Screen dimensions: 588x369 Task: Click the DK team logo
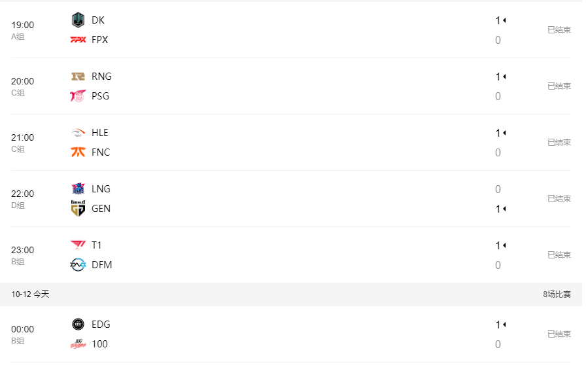tap(78, 20)
